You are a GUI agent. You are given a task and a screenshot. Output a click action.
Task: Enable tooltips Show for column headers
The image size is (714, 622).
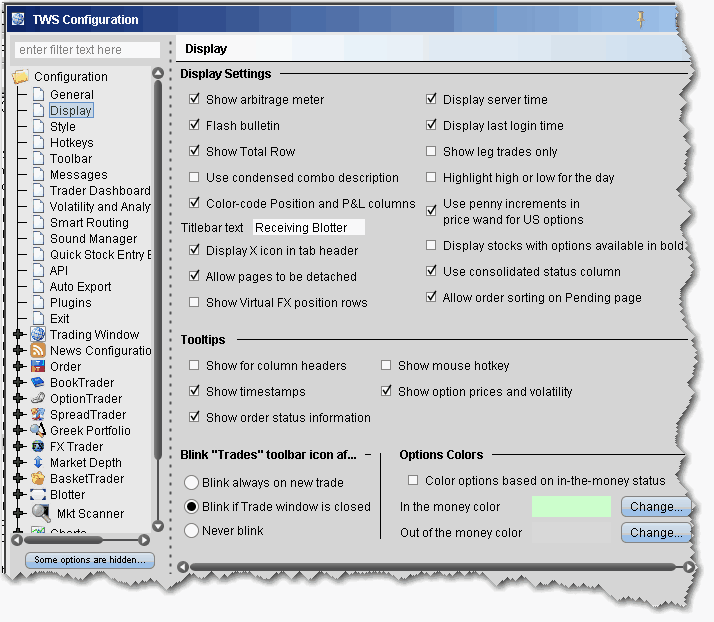click(194, 365)
